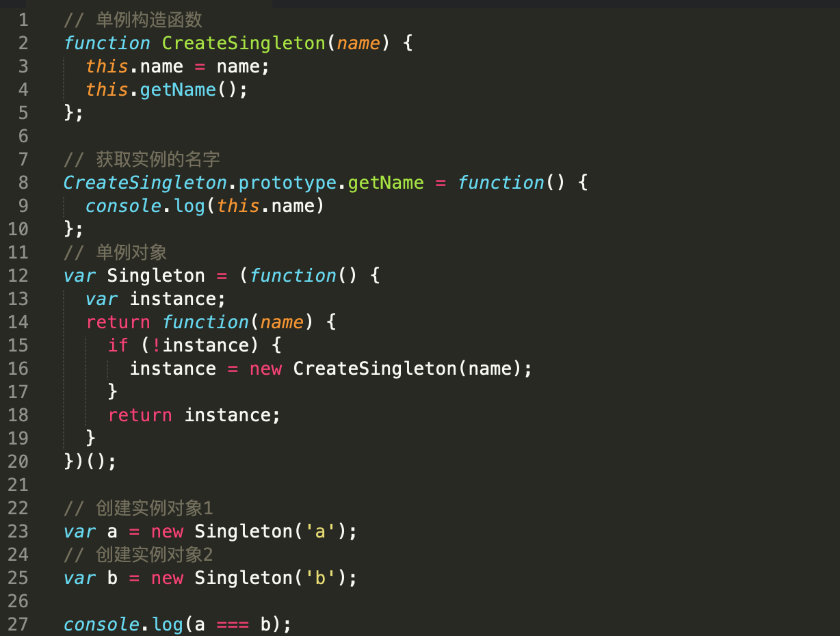Viewport: 840px width, 636px height.
Task: Click the '===' operator on line 27
Action: click(x=233, y=624)
